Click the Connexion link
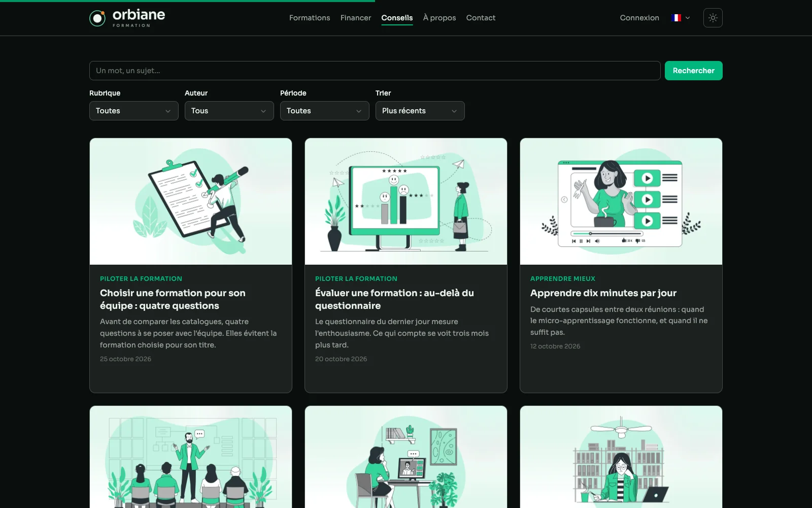Viewport: 812px width, 508px height. click(x=639, y=18)
